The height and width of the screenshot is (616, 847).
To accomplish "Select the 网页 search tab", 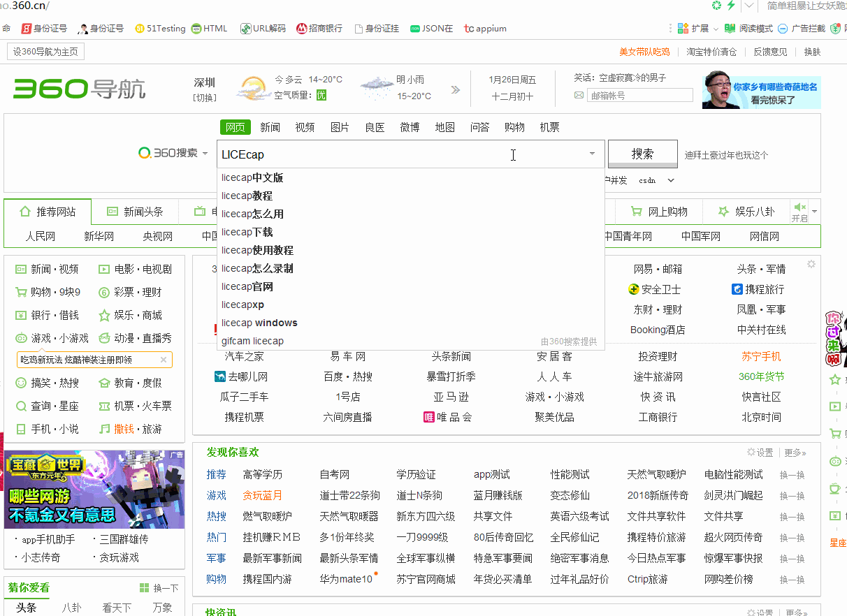I will pyautogui.click(x=235, y=127).
